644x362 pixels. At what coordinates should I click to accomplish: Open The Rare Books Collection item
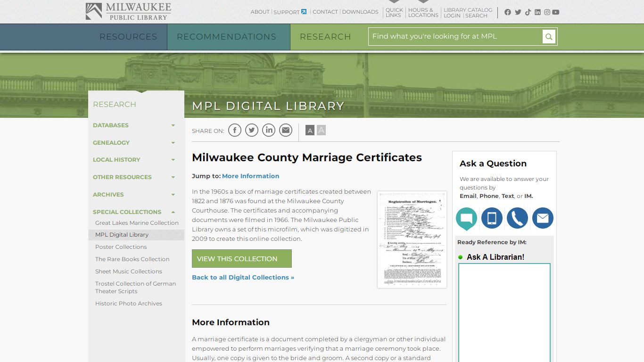tap(132, 259)
